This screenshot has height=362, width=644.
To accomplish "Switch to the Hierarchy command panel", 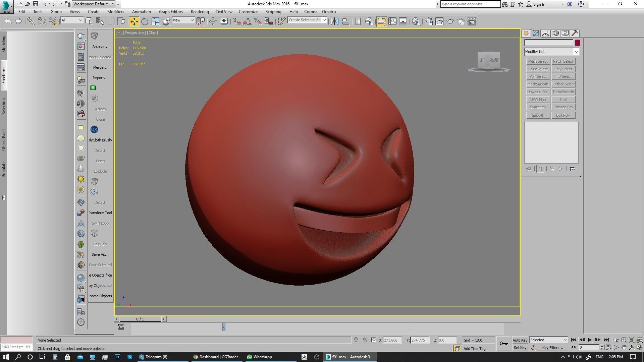I will 545,33.
